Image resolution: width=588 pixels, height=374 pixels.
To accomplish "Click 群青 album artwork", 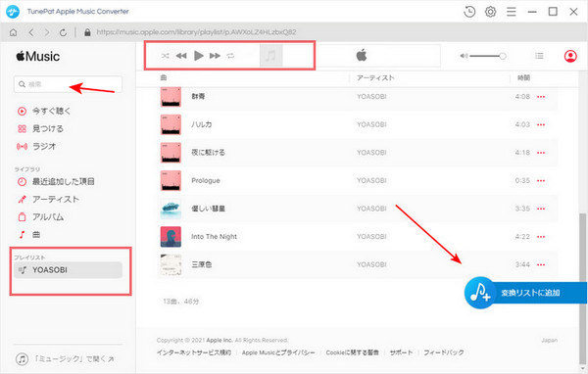I will [171, 97].
